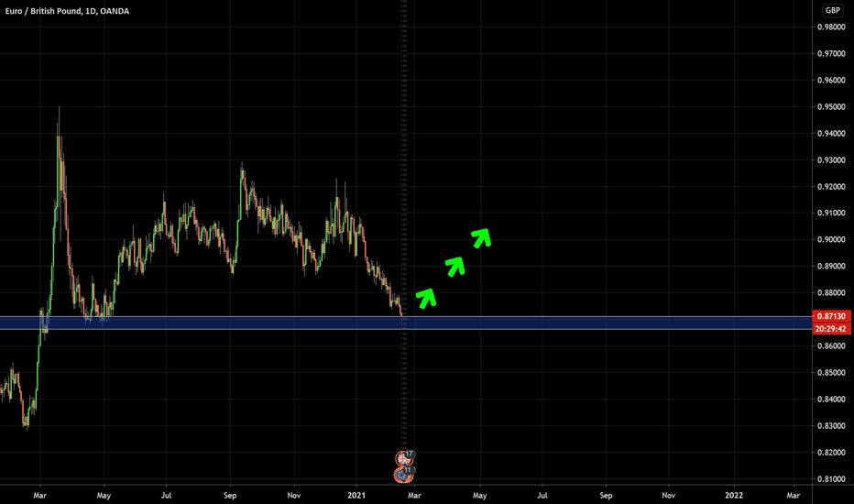Click the May label right of 2021

479,495
